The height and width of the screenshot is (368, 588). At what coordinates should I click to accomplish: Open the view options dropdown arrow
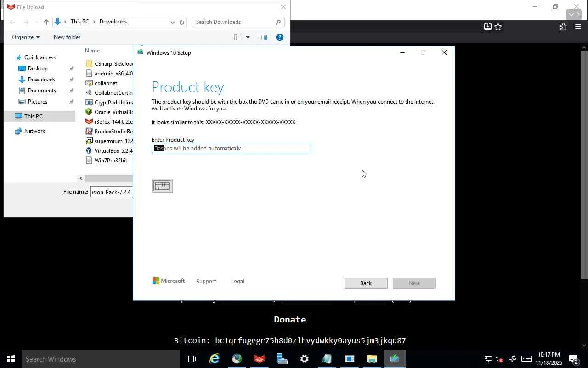[248, 37]
